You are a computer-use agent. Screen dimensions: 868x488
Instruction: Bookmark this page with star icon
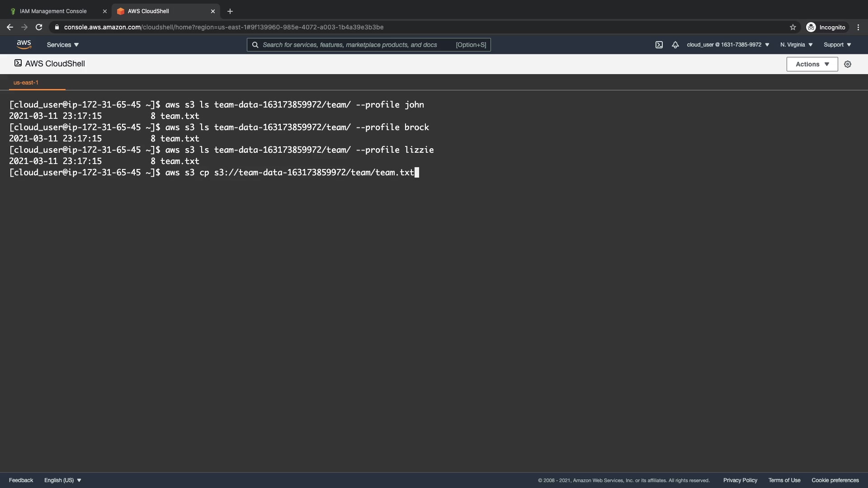click(793, 27)
